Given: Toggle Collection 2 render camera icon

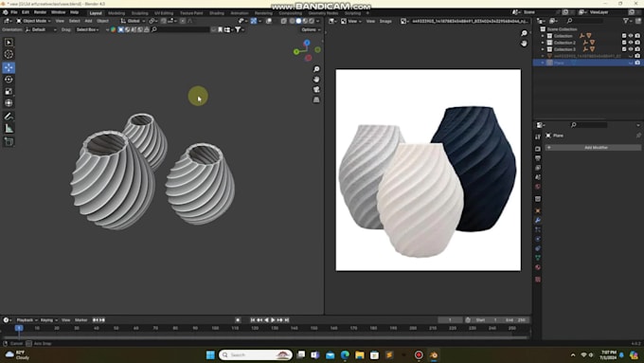Looking at the screenshot, I should [637, 43].
